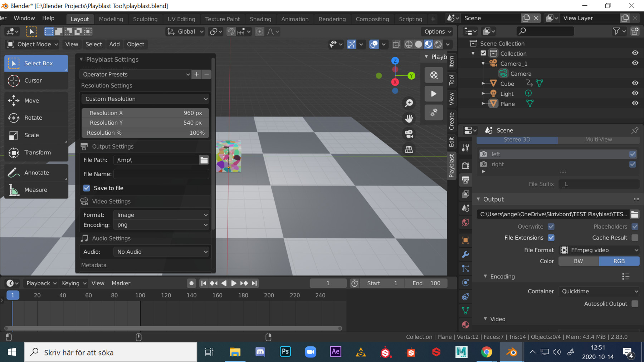Enable the Cache Result checkbox
The image size is (644, 362).
(x=635, y=238)
